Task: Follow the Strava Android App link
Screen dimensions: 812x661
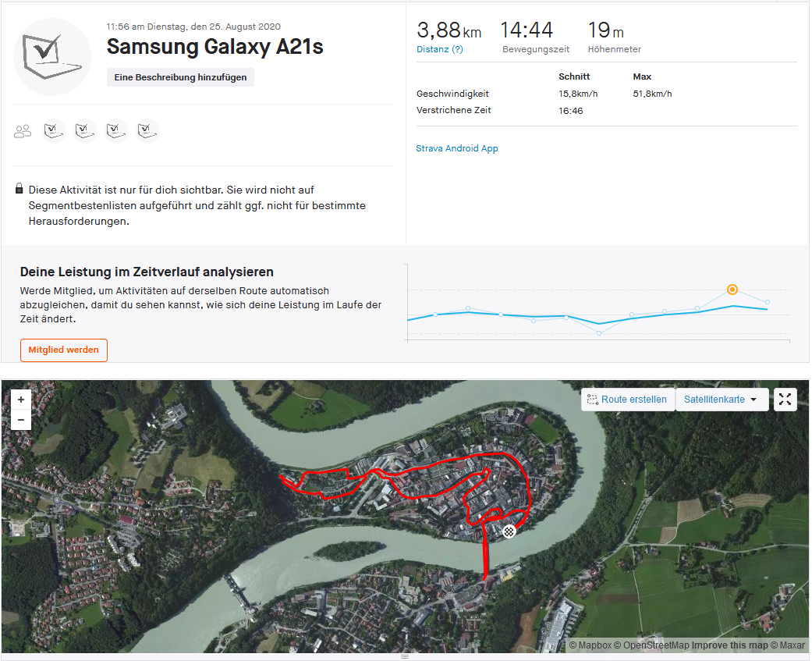Action: 457,148
